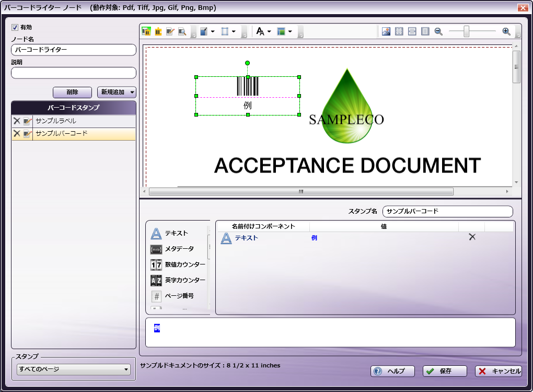The width and height of the screenshot is (533, 392).
Task: Click the orange barcode stamp toolbar icon
Action: pyautogui.click(x=158, y=31)
